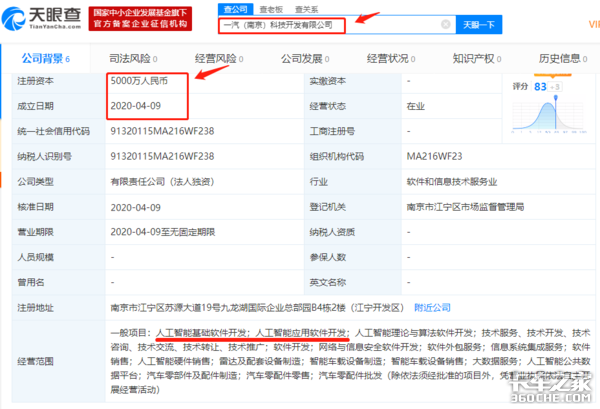The height and width of the screenshot is (409, 600).
Task: Click the red 官方备案企业征信机构 banner
Action: 140,18
